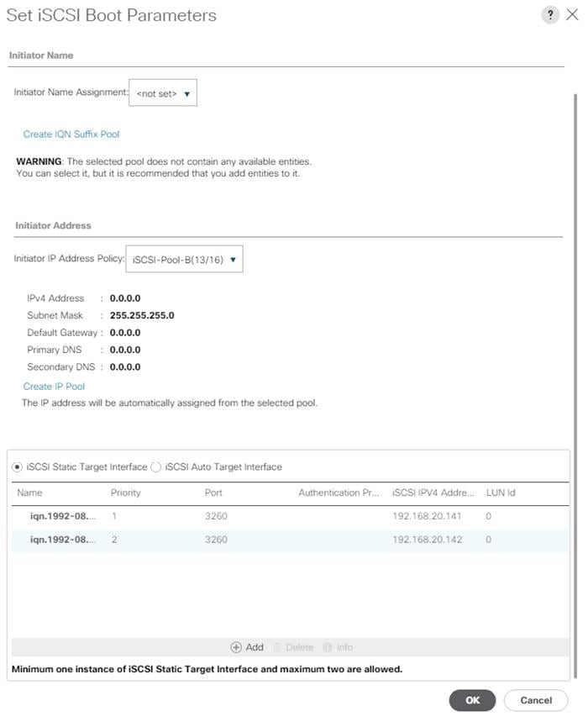The width and height of the screenshot is (588, 727).
Task: Click the plus Add icon
Action: coord(236,647)
